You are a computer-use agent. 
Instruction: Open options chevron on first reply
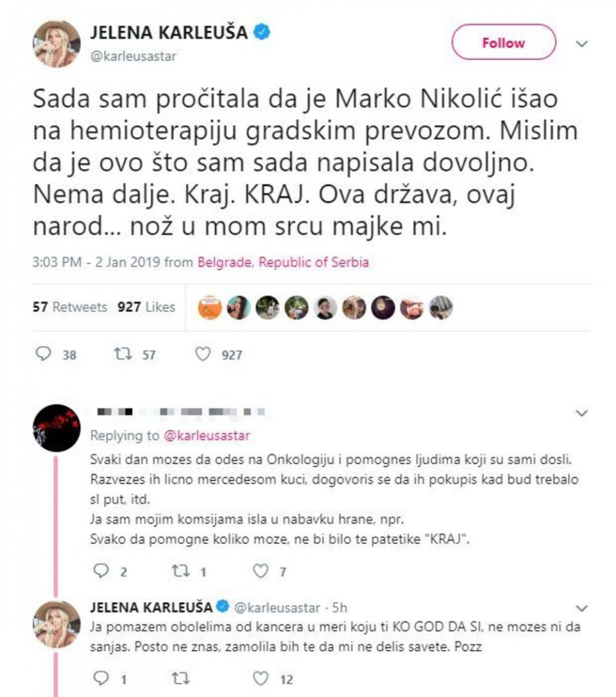(582, 414)
